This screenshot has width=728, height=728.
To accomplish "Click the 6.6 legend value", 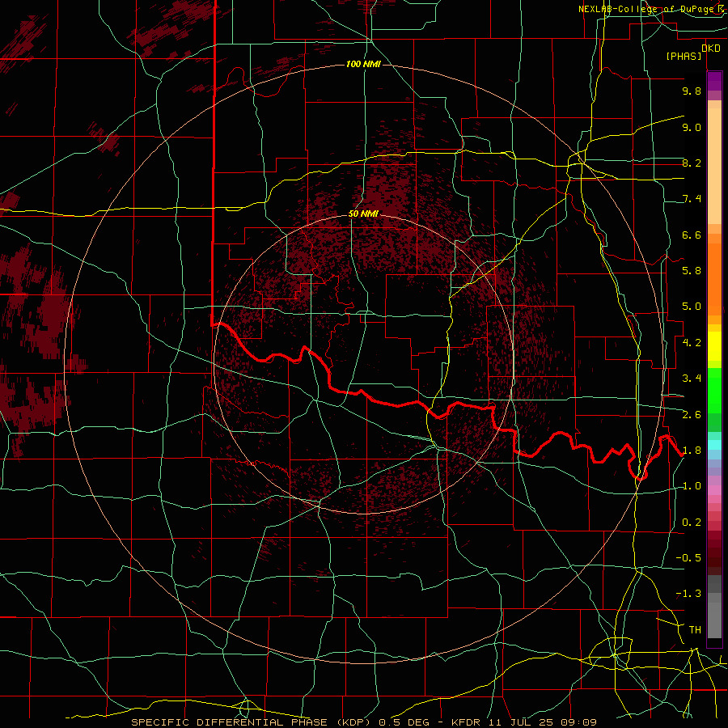I will pyautogui.click(x=692, y=235).
